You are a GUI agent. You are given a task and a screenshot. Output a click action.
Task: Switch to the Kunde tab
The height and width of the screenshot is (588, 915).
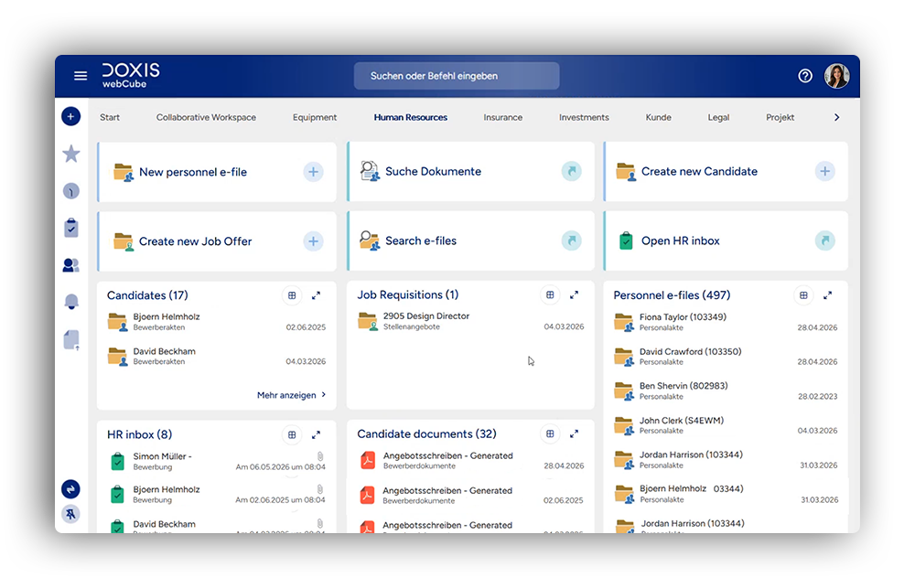pos(658,117)
